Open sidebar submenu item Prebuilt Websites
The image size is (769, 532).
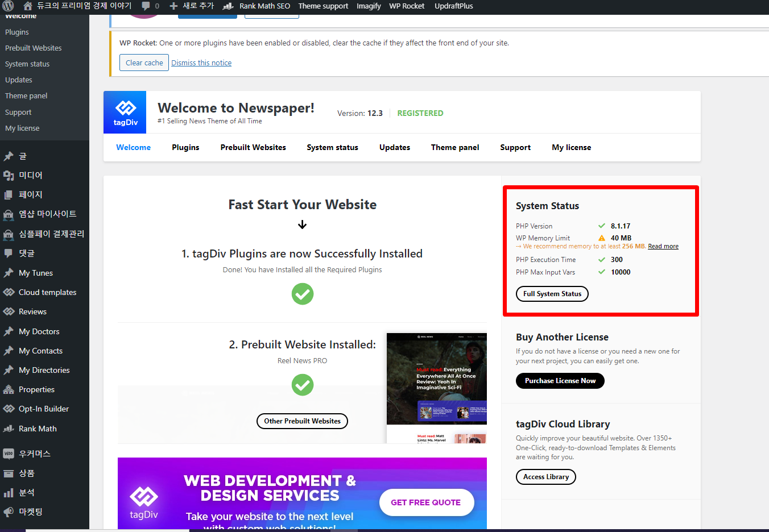34,48
